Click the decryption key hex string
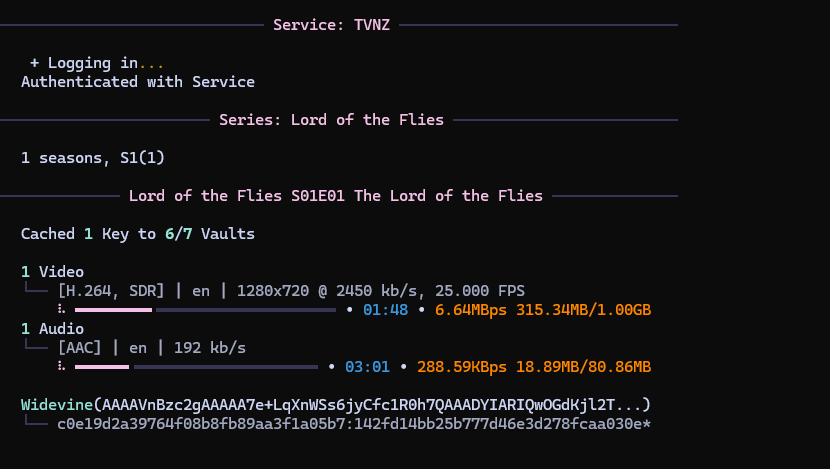This screenshot has width=830, height=469. click(354, 424)
